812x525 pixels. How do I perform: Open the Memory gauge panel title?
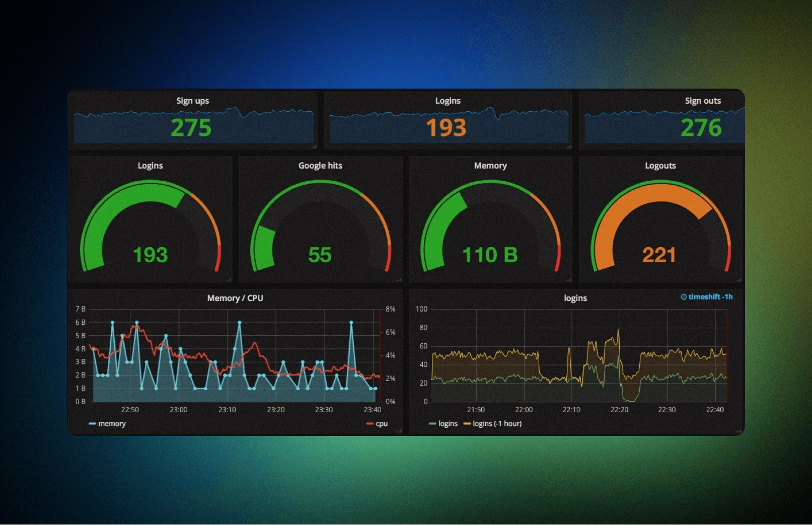click(490, 166)
